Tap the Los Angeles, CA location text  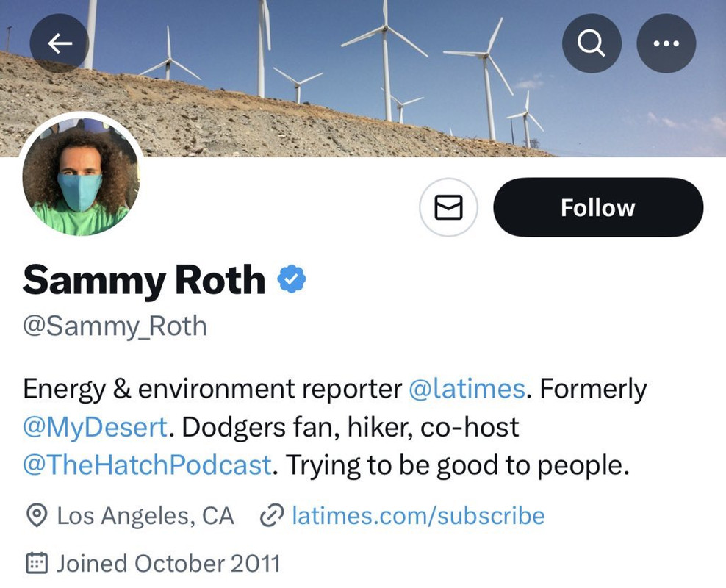point(145,516)
